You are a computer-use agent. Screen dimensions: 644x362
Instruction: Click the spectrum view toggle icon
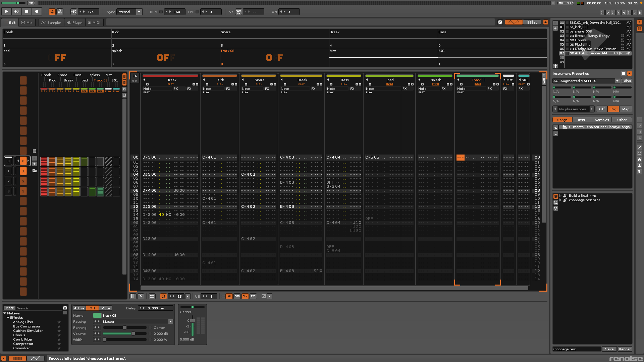tap(532, 22)
